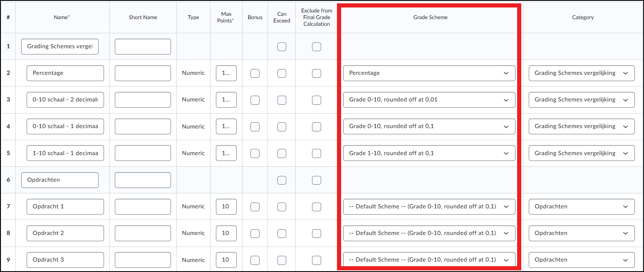Open Opdracht 1 Default Scheme dropdown
The height and width of the screenshot is (272, 644).
(x=429, y=207)
